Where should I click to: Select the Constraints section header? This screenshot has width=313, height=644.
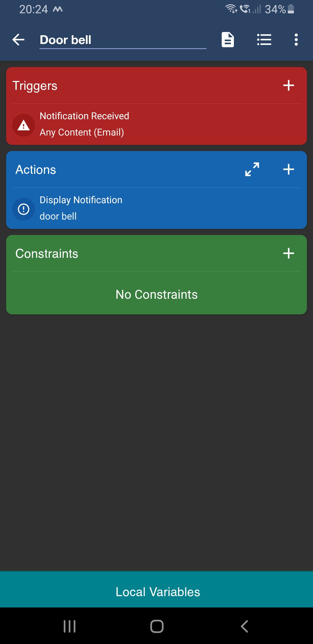[x=47, y=254]
